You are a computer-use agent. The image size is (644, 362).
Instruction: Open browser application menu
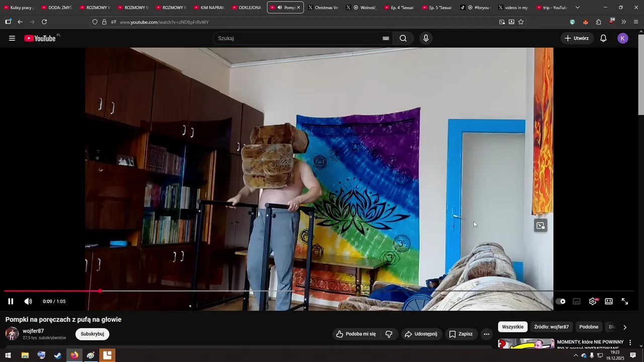[636, 22]
